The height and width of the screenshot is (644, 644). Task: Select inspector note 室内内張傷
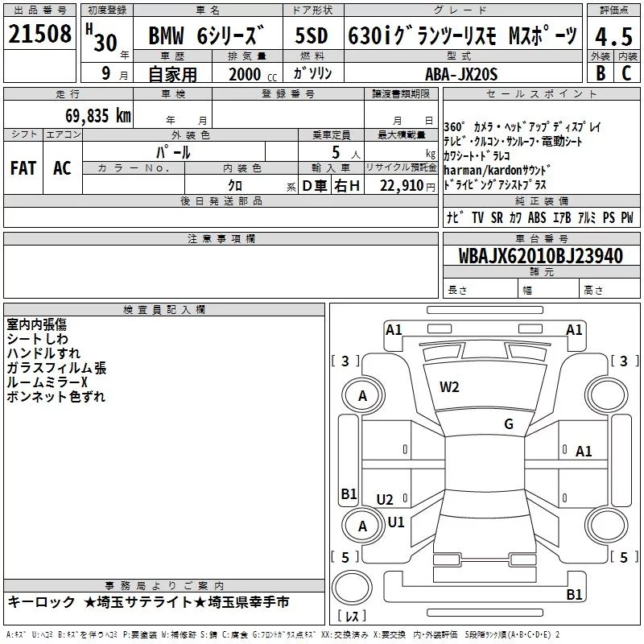36,324
